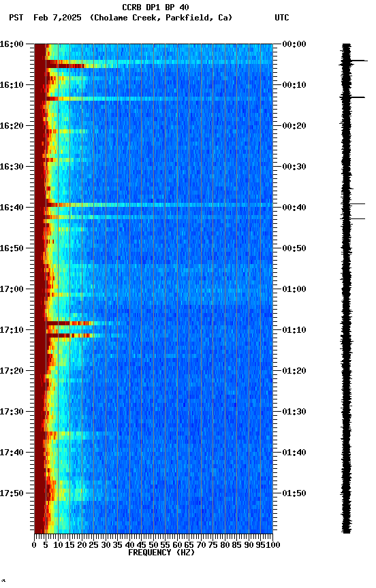Screen dimensions: 376x588
Task: Click the 17:50 PST time label
Action: [12, 493]
